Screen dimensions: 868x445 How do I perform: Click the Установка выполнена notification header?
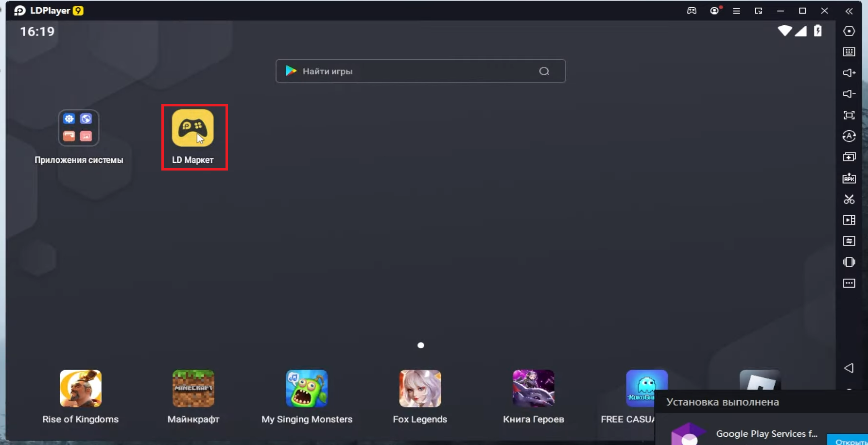722,402
